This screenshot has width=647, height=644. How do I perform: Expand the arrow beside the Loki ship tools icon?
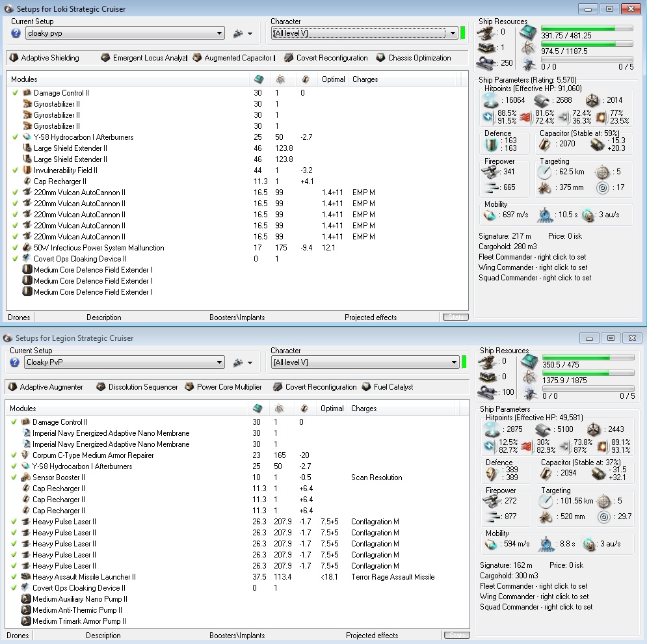click(x=250, y=34)
